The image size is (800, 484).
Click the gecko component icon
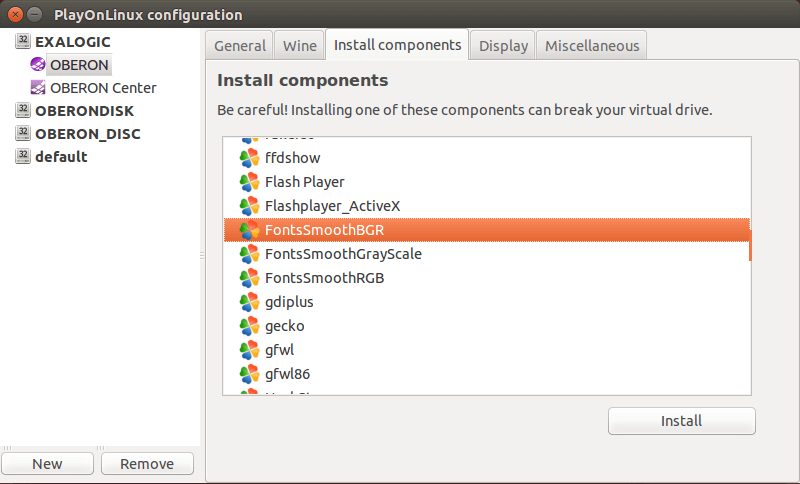249,326
